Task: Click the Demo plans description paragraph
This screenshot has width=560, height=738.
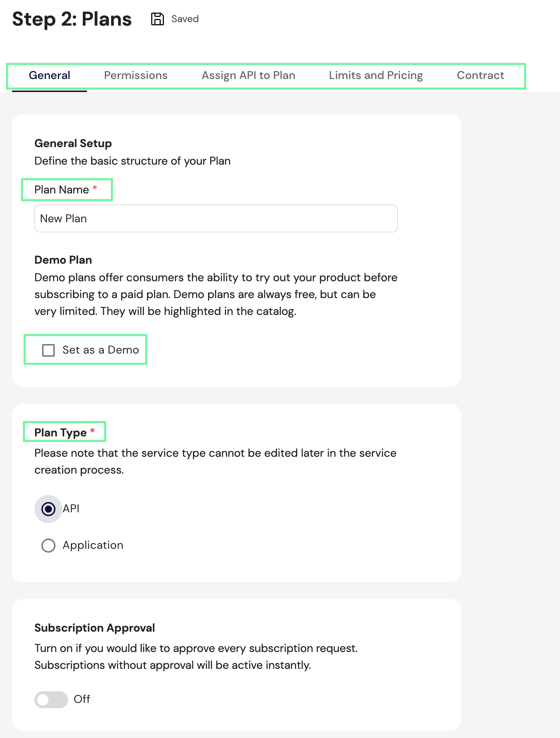Action: pyautogui.click(x=215, y=294)
